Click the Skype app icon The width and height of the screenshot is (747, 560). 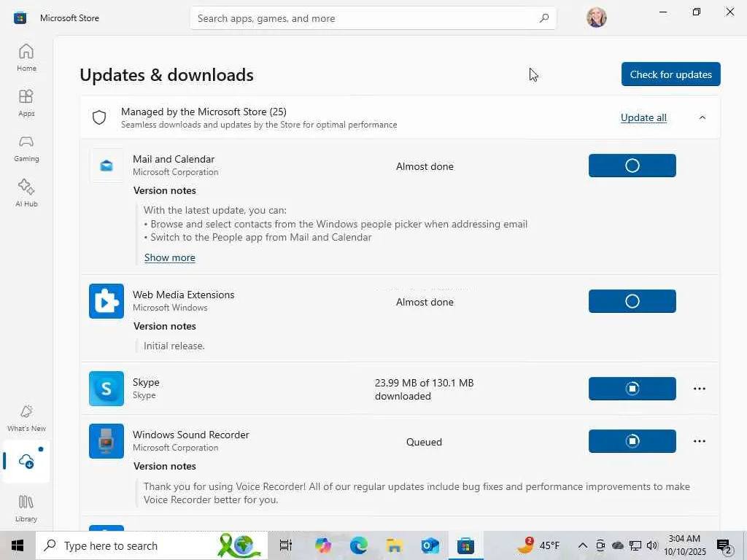click(x=107, y=389)
